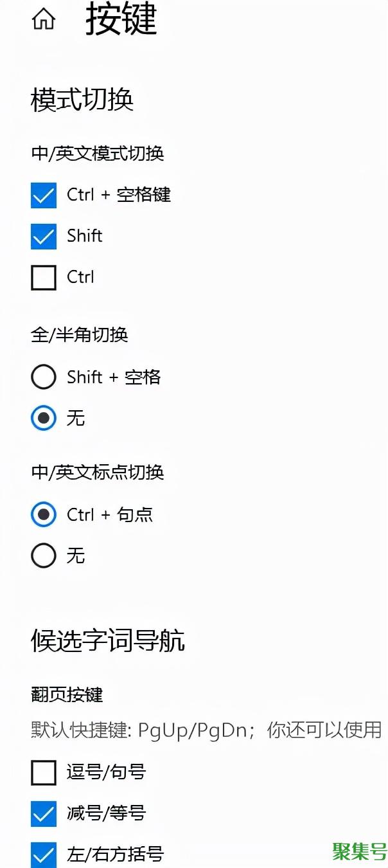This screenshot has height=868, width=388.
Task: Uncheck the 减号/等号 paging option
Action: click(43, 814)
